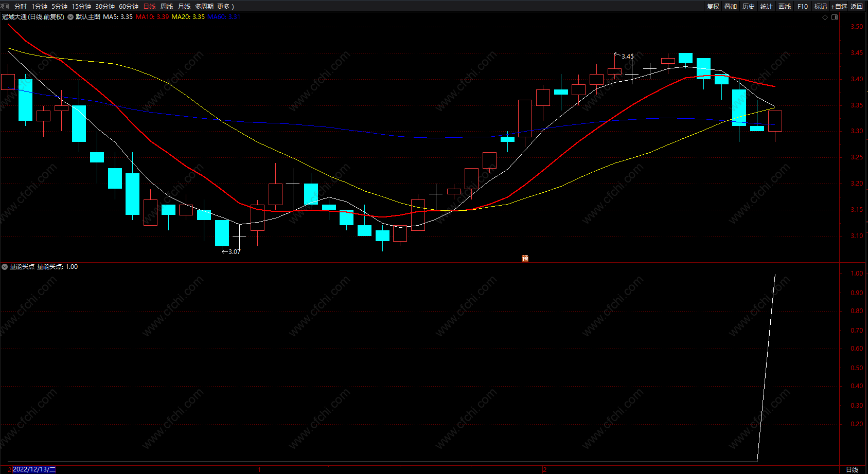868x474 pixels.
Task: Click the 复权 adjustment button
Action: pos(713,7)
